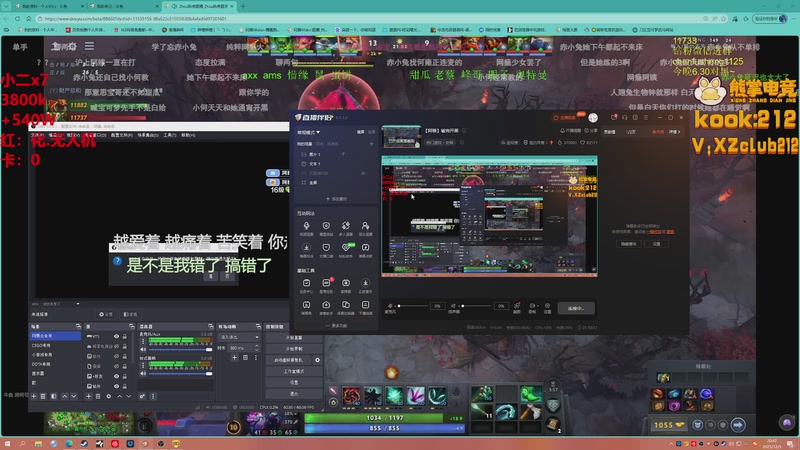Toggle visibility eye of VTS source in OBS

tap(116, 336)
